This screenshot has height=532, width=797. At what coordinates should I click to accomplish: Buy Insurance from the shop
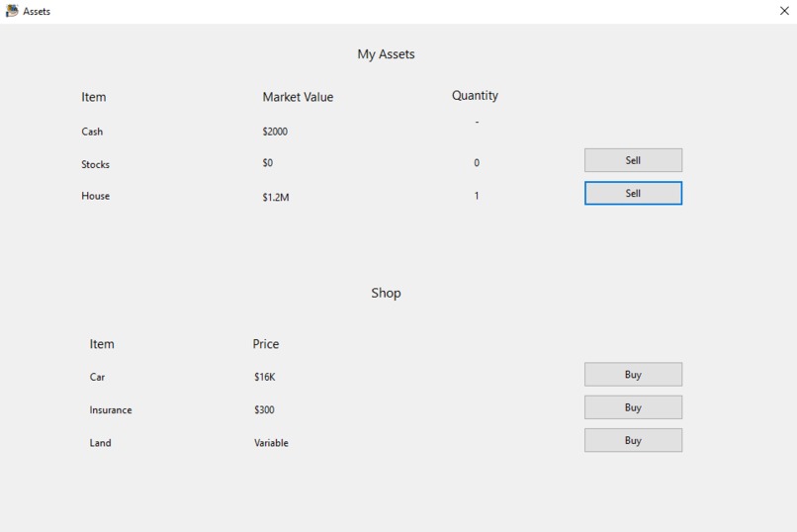[633, 407]
